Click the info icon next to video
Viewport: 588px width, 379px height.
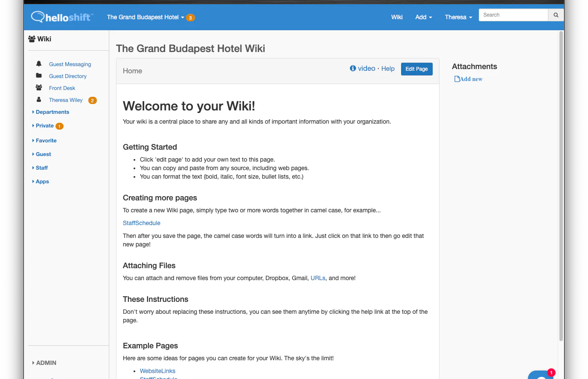tap(353, 68)
